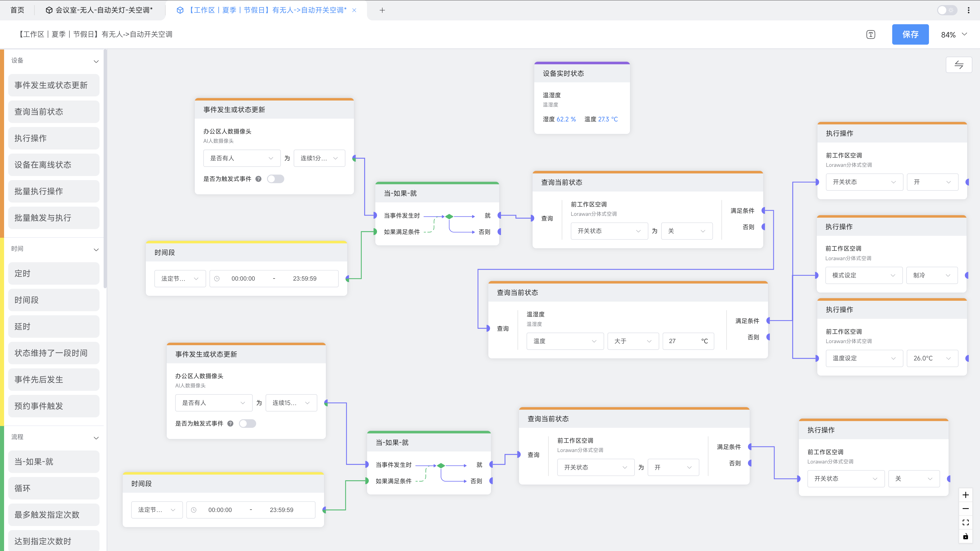Select the 批量执行操作 sidebar block
This screenshot has width=980, height=551.
point(54,191)
